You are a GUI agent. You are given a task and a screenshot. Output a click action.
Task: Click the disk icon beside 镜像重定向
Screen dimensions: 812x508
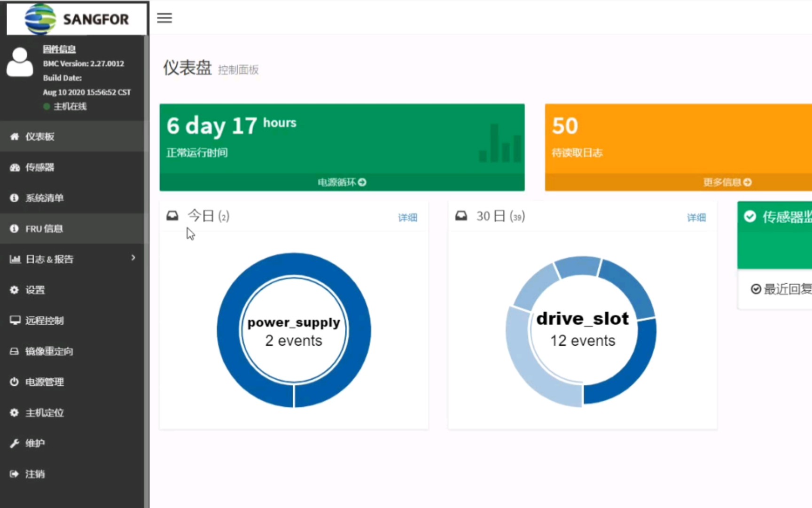(15, 351)
